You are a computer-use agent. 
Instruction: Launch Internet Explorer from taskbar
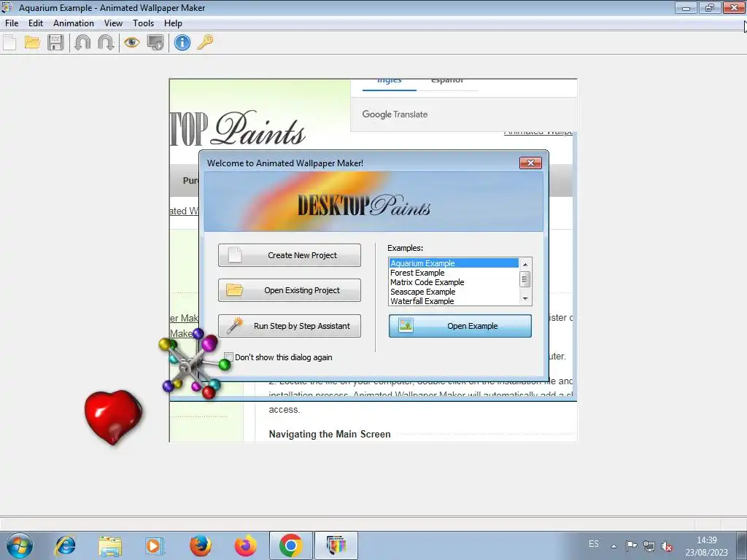pyautogui.click(x=65, y=545)
